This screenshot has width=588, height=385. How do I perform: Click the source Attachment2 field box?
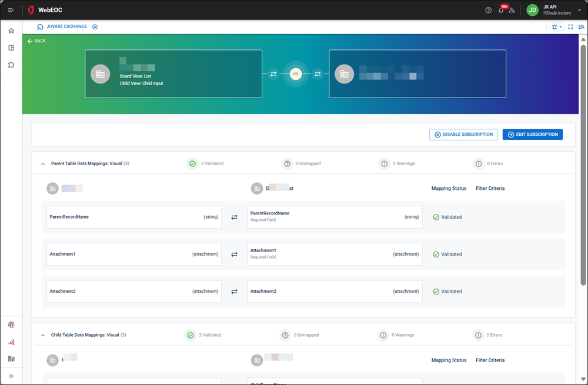(134, 292)
